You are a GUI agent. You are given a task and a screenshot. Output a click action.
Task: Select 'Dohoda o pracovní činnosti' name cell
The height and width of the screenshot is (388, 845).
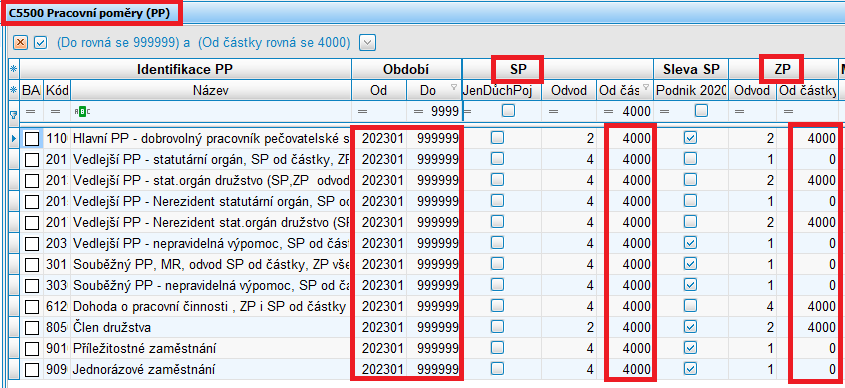pyautogui.click(x=211, y=307)
